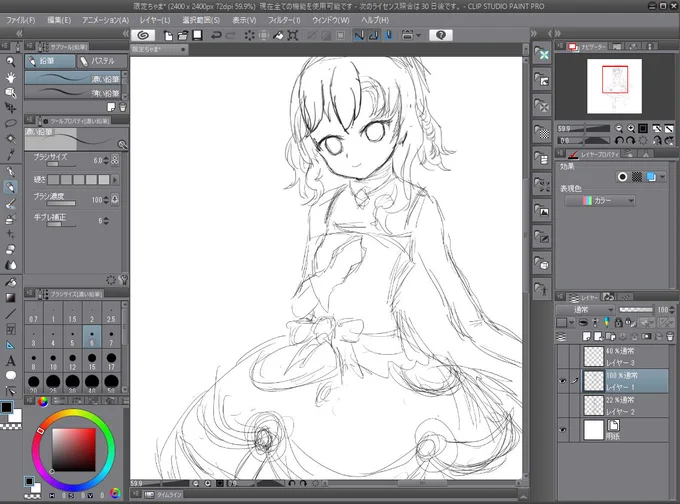
Task: Create a new canvas document
Action: pyautogui.click(x=168, y=36)
